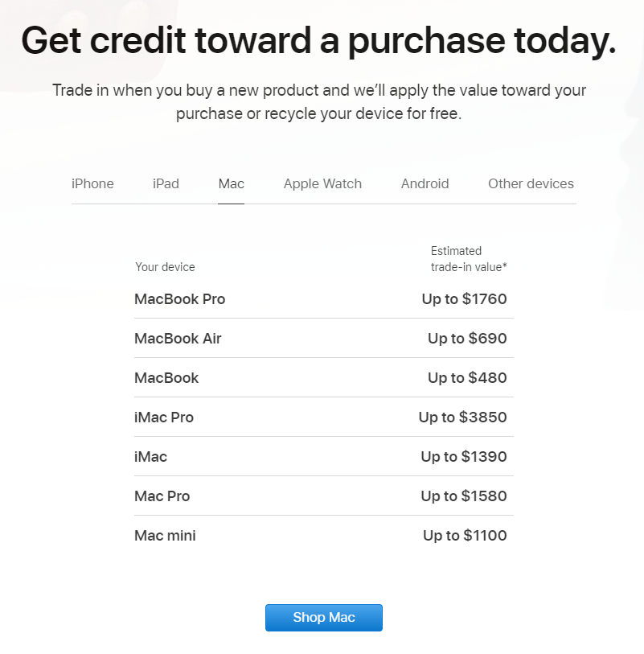Click the MacBook Pro device row
This screenshot has height=654, width=644.
[180, 299]
